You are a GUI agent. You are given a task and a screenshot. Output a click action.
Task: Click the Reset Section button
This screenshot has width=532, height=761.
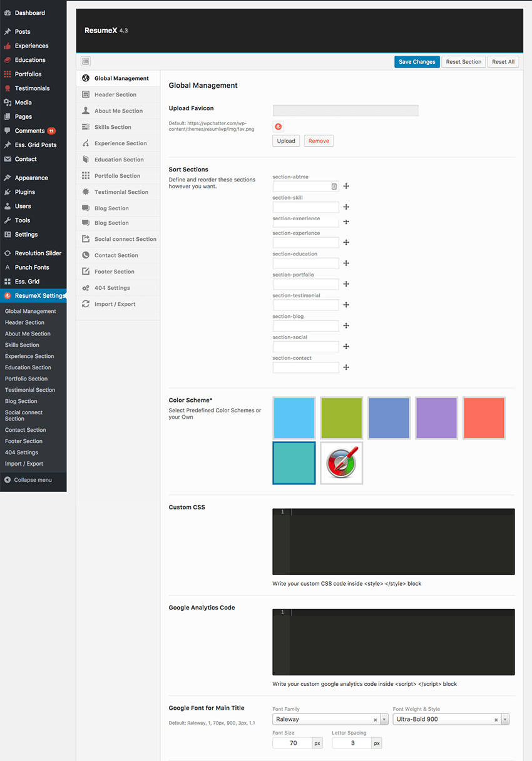[x=464, y=62]
